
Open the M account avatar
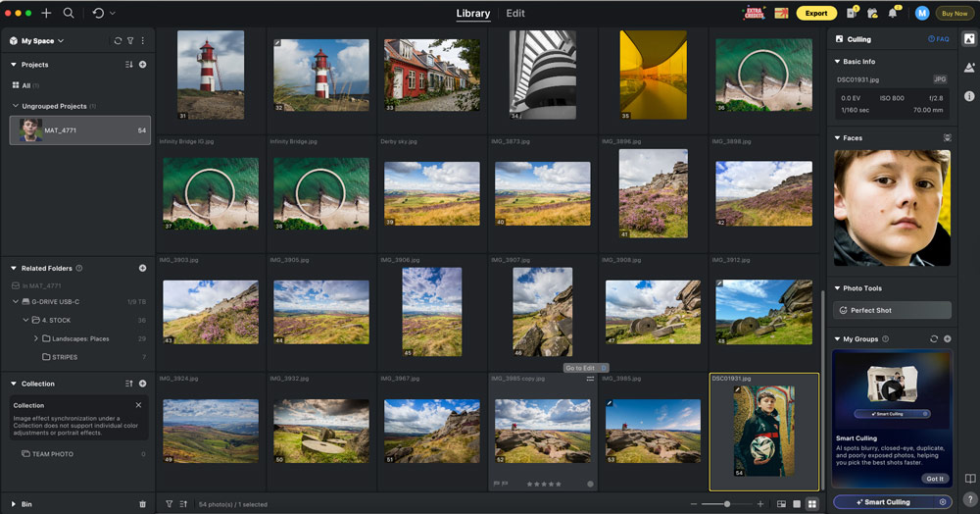coord(921,13)
